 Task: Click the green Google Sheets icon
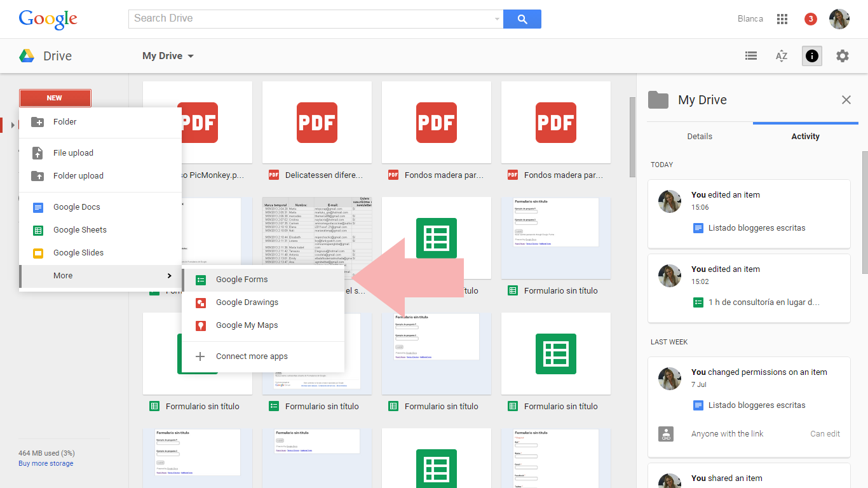[38, 230]
